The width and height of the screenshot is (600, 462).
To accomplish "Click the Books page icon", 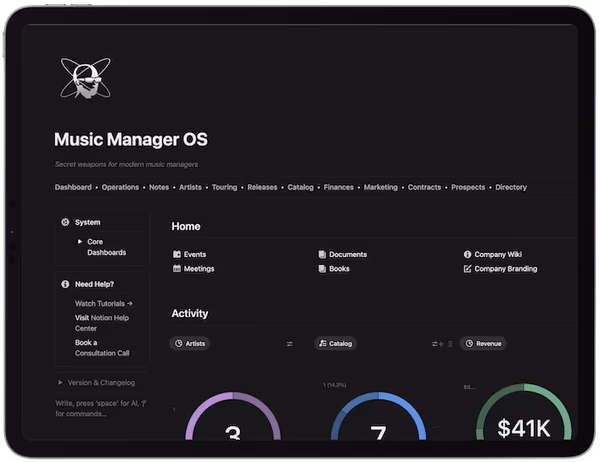I will coord(322,269).
